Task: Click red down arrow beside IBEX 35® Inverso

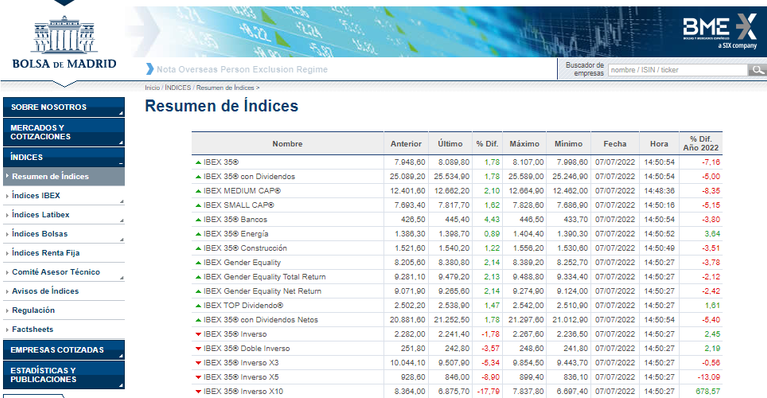Action: 198,334
